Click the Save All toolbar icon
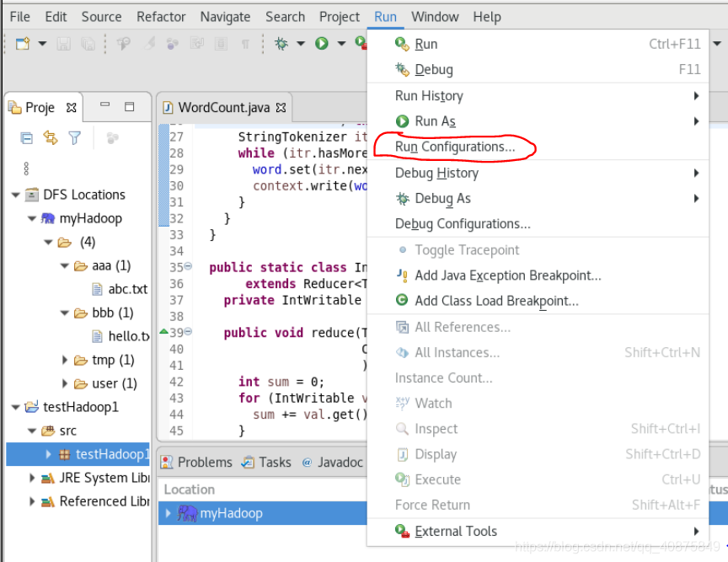Image resolution: width=728 pixels, height=562 pixels. point(89,44)
